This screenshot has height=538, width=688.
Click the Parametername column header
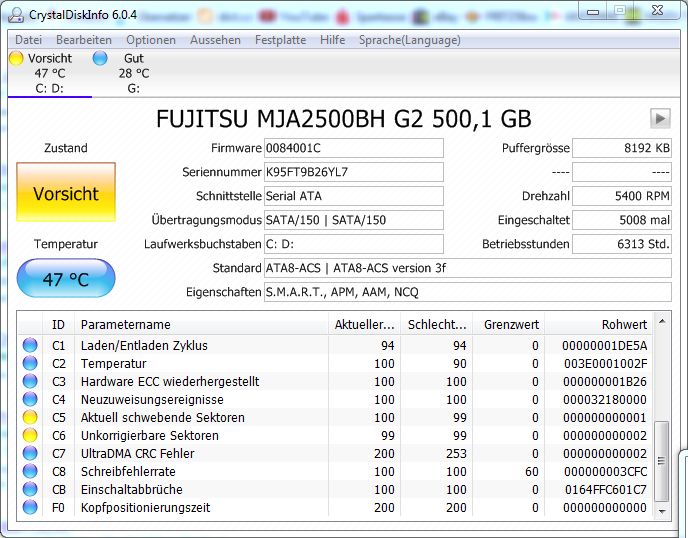(201, 324)
